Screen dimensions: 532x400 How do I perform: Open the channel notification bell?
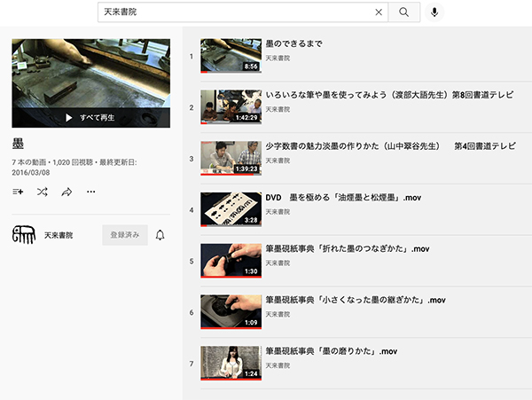160,235
